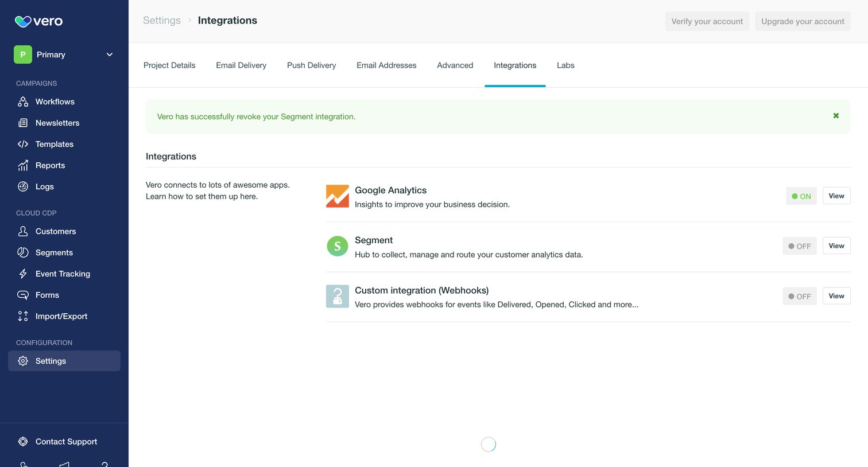
Task: Click the 'Integrations' breadcrumb title text
Action: tap(227, 20)
